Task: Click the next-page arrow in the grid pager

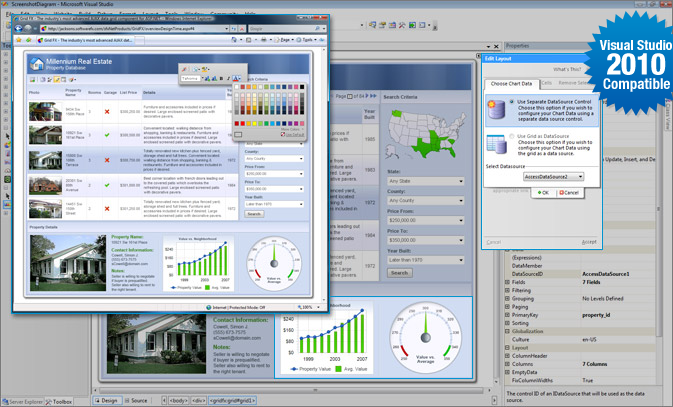Action: click(x=367, y=96)
